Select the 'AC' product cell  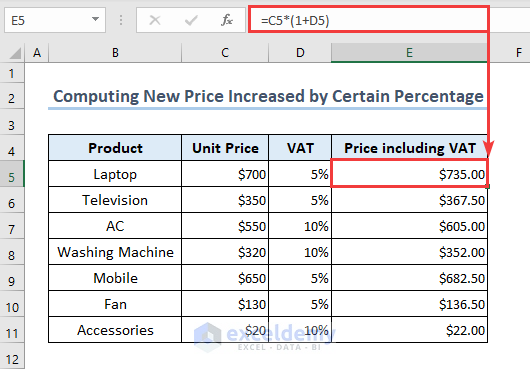click(x=115, y=226)
